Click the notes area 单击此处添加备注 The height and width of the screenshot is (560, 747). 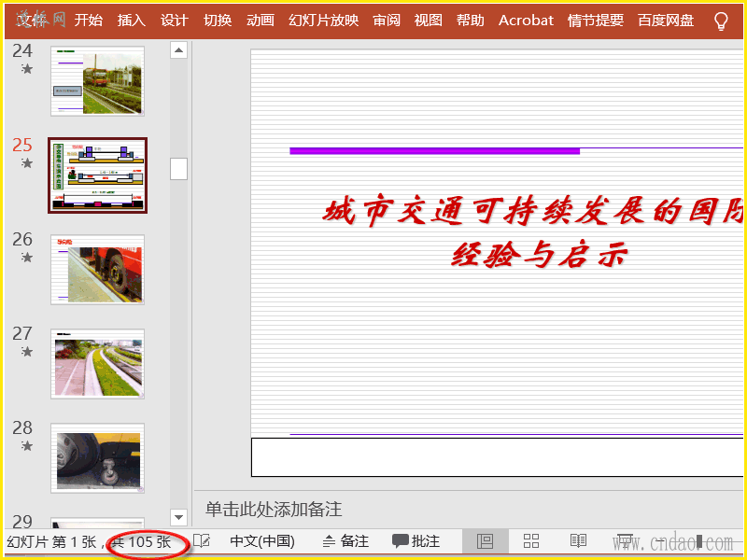click(x=274, y=510)
